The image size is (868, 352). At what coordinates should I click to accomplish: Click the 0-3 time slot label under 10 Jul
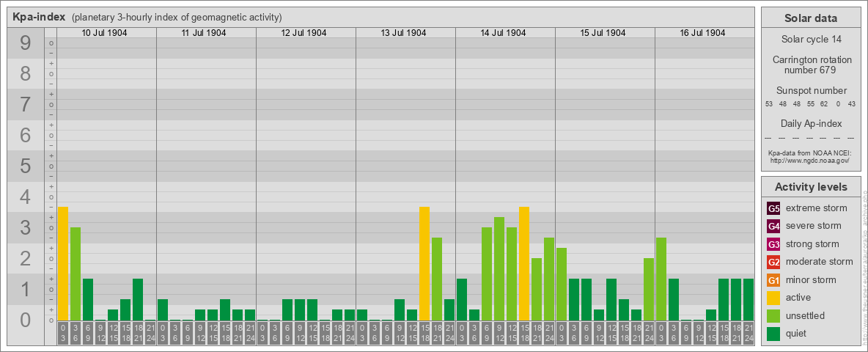pos(63,334)
